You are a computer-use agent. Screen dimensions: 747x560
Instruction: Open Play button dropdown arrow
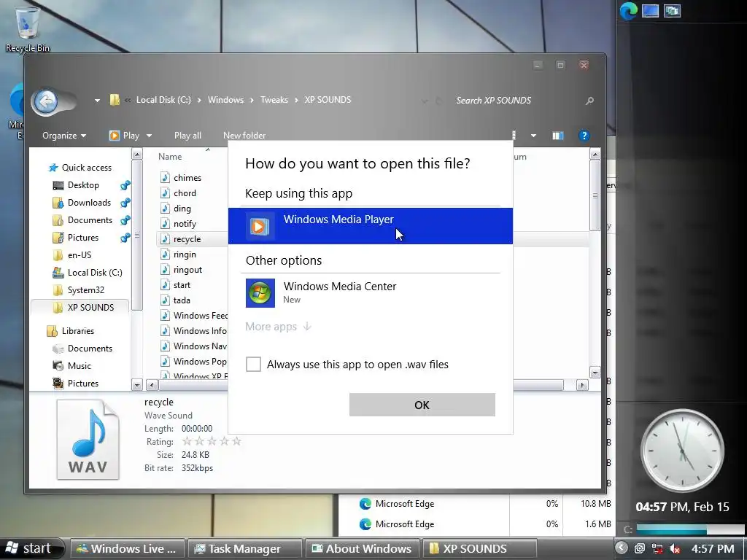(149, 136)
